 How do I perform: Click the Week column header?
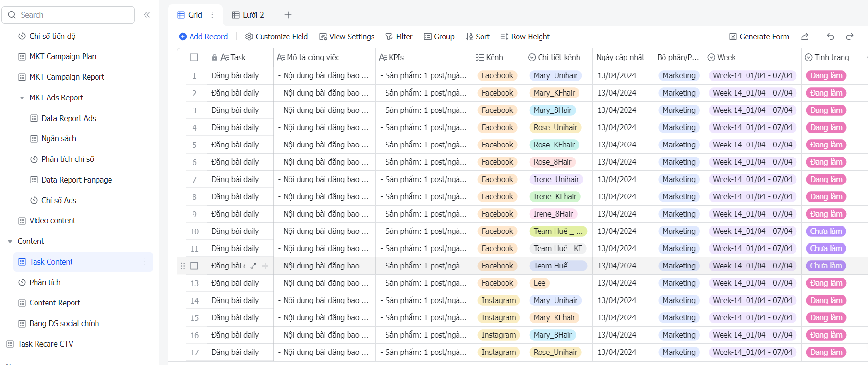point(752,57)
